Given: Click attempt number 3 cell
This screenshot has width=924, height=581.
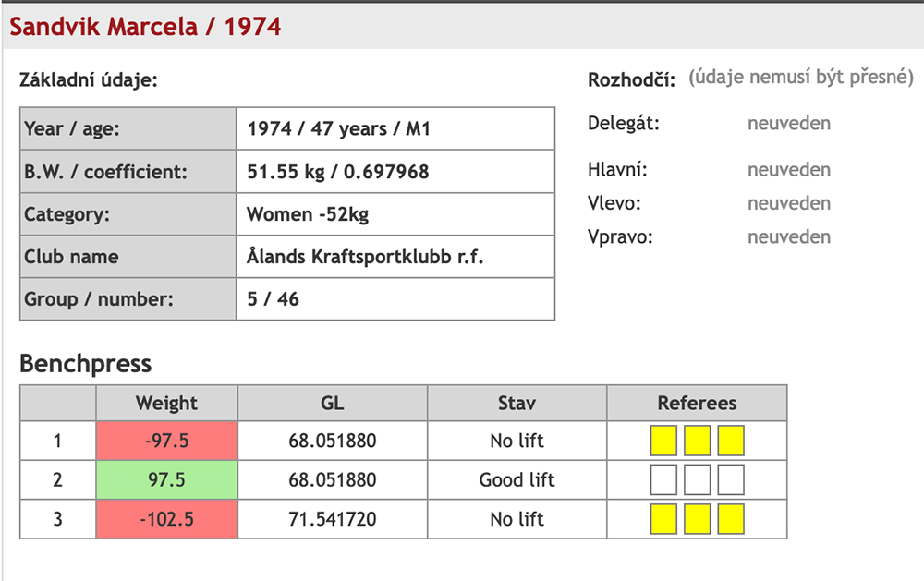Looking at the screenshot, I should point(57,519).
